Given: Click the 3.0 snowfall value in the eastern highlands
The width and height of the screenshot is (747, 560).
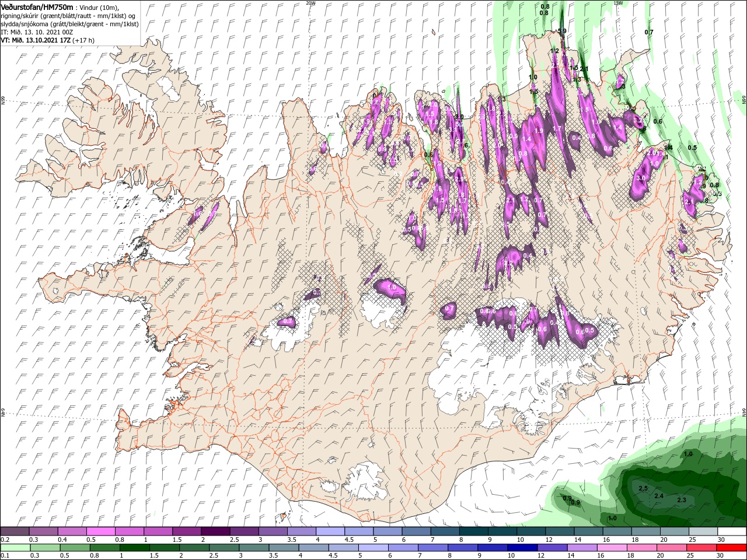Looking at the screenshot, I should 640,178.
